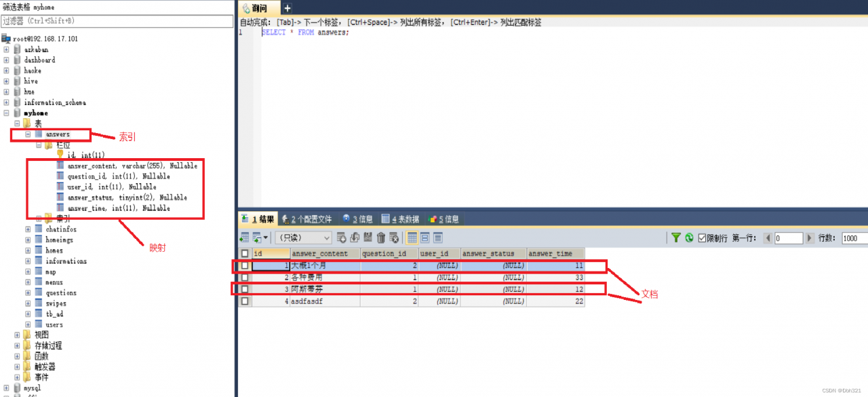Check the row checkbox for 各种费用

pyautogui.click(x=245, y=277)
